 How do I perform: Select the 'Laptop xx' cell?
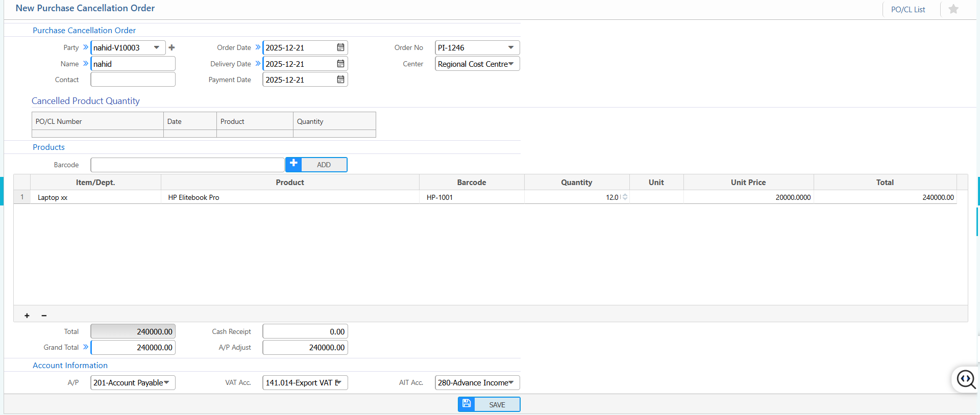coord(95,197)
